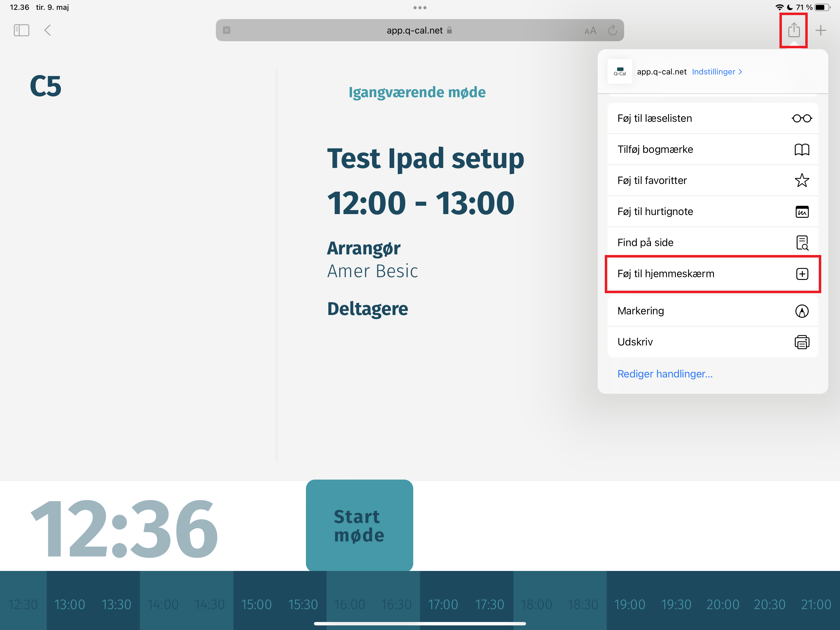Image resolution: width=840 pixels, height=630 pixels.
Task: Tap the address bar app.q-cal.net
Action: (x=420, y=30)
